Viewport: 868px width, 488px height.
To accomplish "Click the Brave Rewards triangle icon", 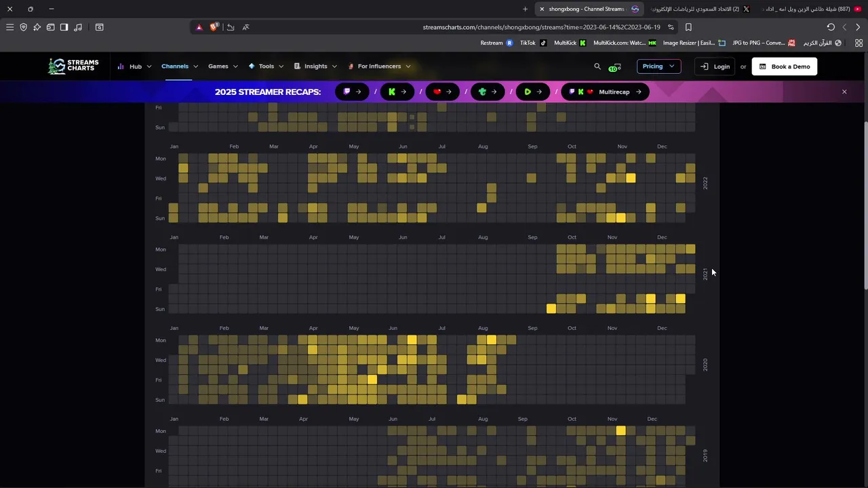I will [x=199, y=27].
